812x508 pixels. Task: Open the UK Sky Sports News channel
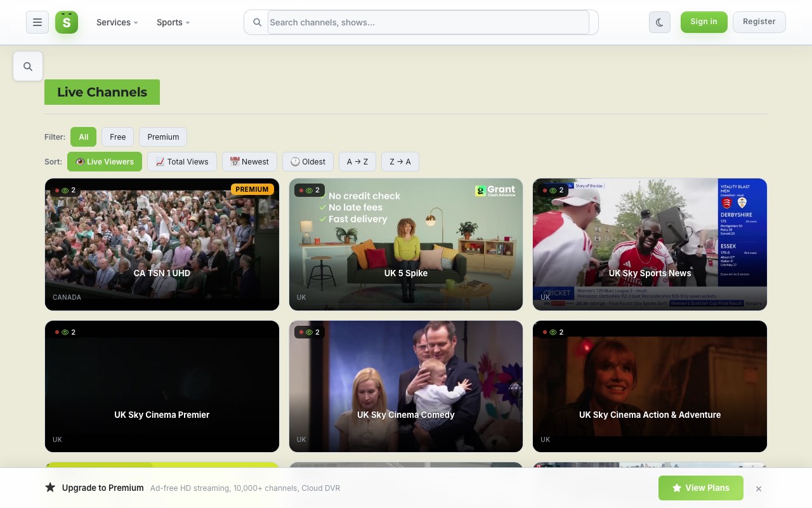click(x=650, y=244)
